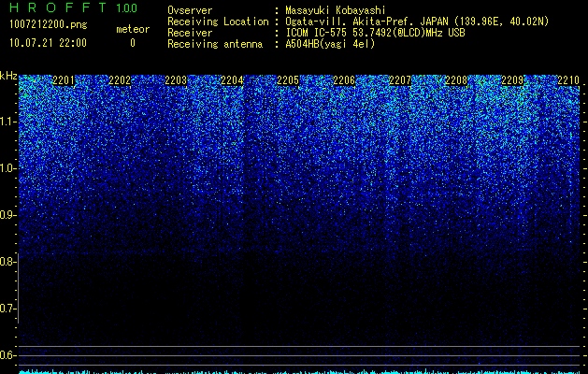Image resolution: width=588 pixels, height=374 pixels.
Task: Click the 0.7 frequency axis label
Action: pos(7,309)
